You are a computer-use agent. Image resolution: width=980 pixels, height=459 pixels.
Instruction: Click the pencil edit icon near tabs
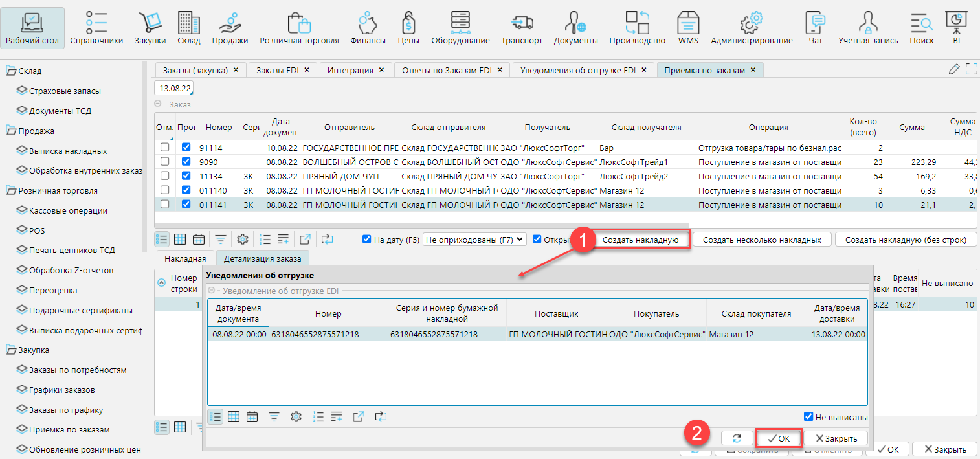pyautogui.click(x=953, y=69)
